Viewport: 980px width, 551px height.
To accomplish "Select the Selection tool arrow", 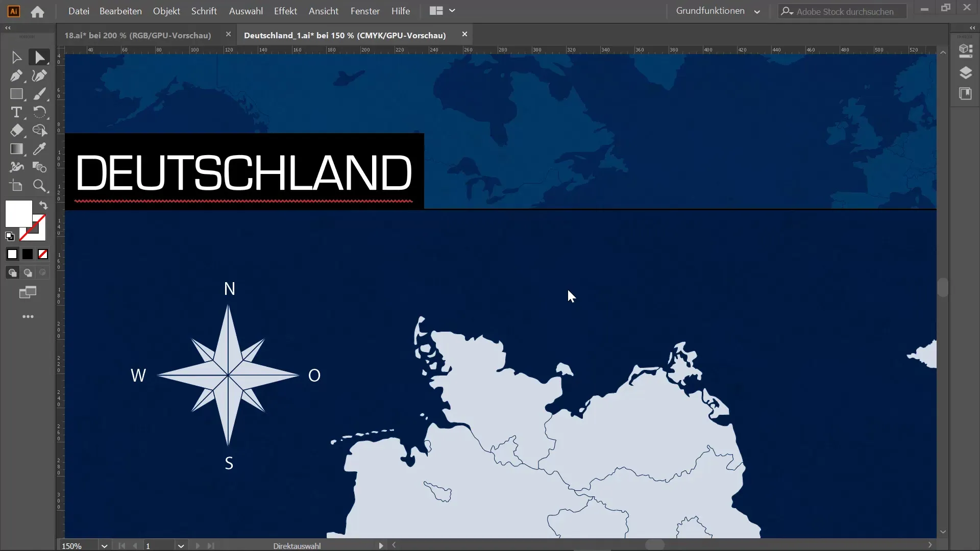I will [x=16, y=57].
